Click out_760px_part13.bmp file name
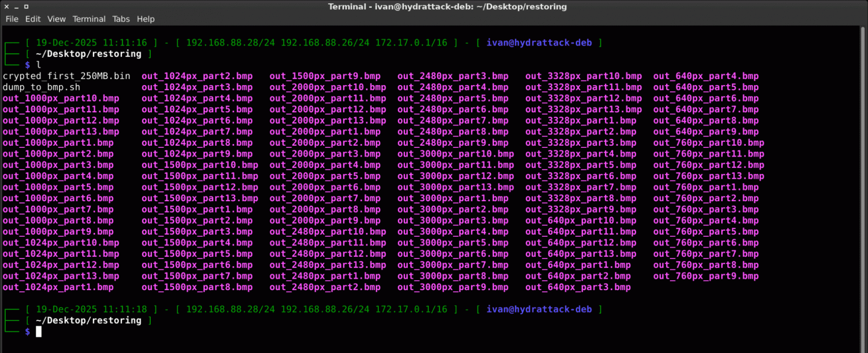Screen dimensions: 868x353 [x=709, y=176]
